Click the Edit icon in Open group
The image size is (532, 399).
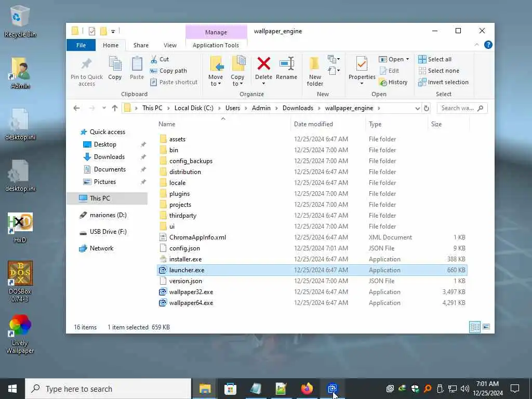coord(383,71)
